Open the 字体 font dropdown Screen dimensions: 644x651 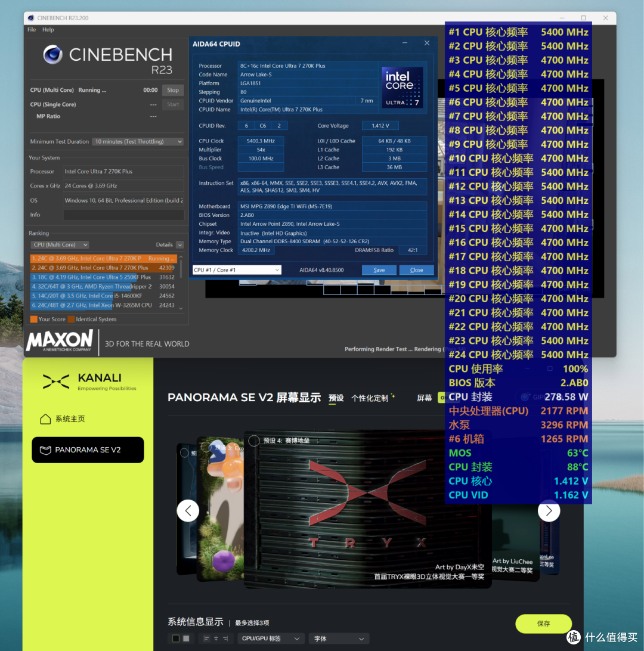[339, 638]
